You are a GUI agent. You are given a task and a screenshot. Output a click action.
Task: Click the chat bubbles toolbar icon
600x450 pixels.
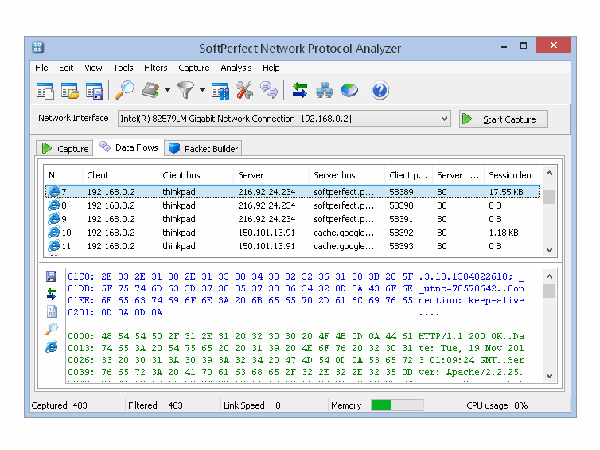pos(269,90)
